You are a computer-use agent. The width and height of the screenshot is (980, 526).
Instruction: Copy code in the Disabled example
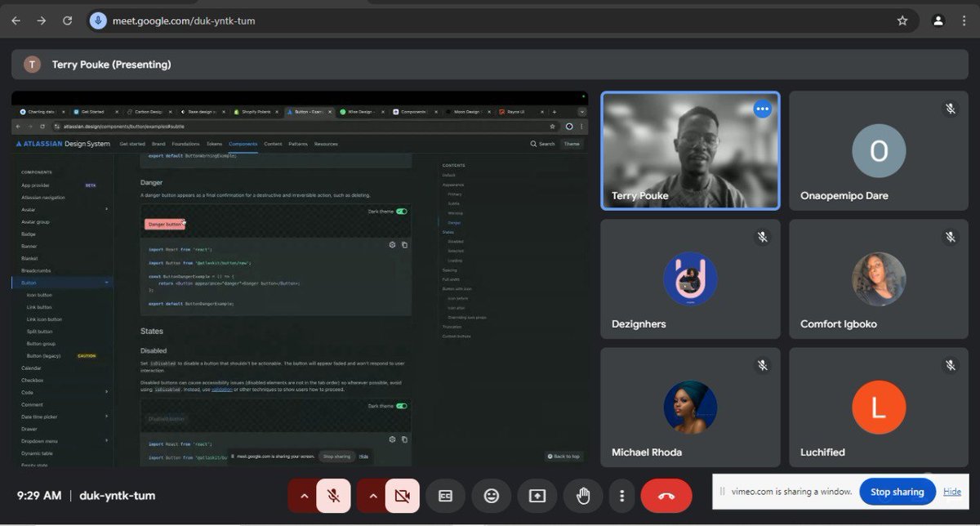[404, 439]
